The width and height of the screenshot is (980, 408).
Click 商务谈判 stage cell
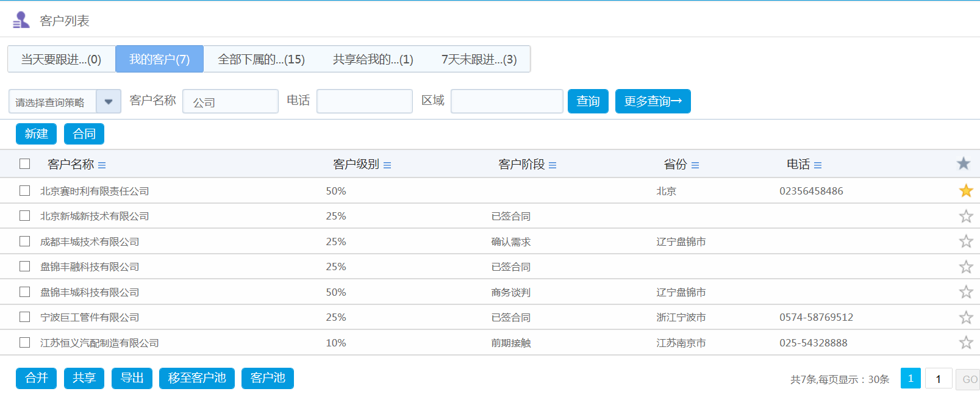click(511, 293)
